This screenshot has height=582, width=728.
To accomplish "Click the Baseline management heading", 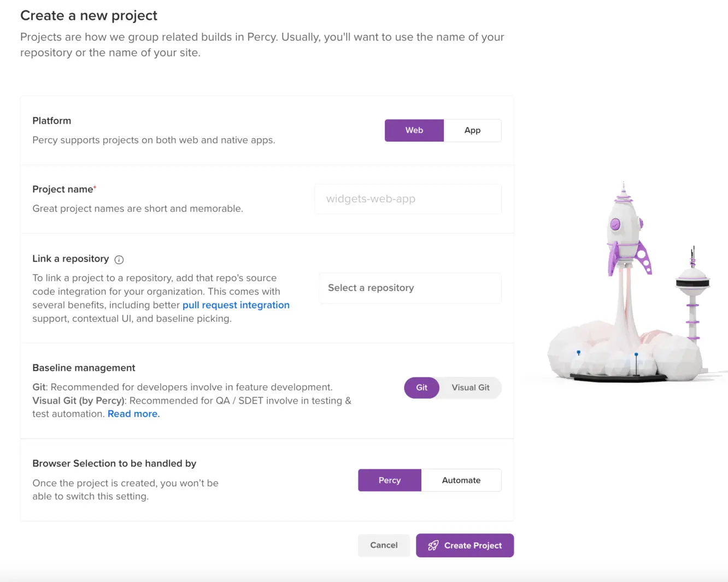I will [x=84, y=368].
